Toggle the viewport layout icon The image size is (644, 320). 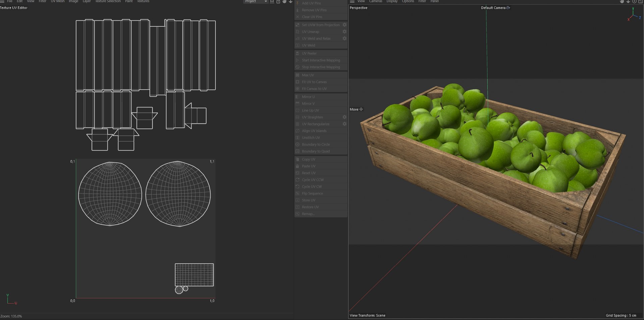click(x=640, y=1)
